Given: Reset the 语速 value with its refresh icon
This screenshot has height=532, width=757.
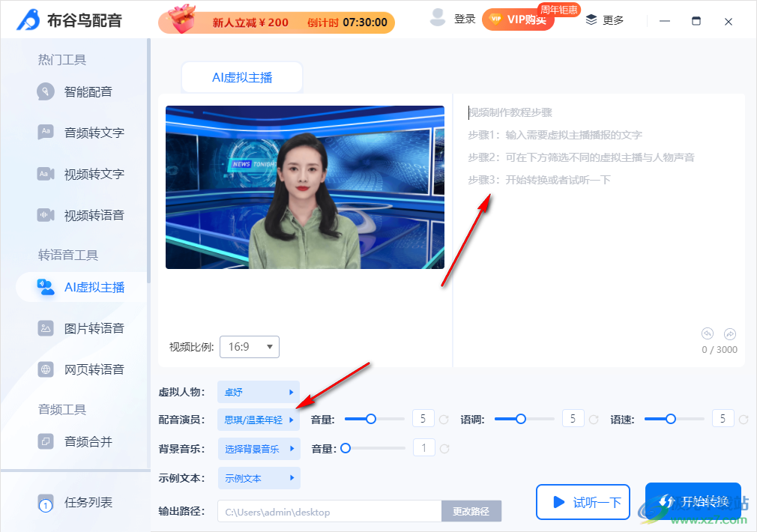Looking at the screenshot, I should [x=743, y=420].
